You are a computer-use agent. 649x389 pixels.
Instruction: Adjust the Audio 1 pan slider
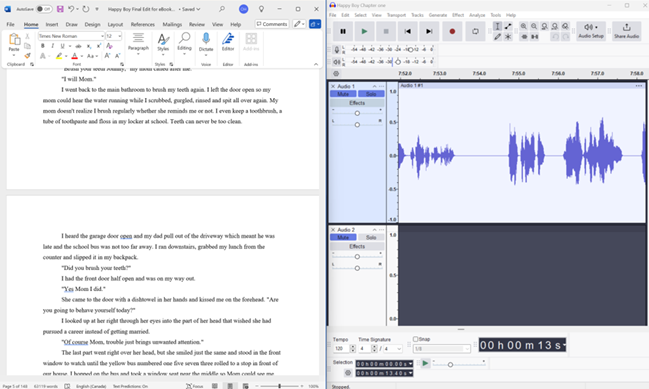pyautogui.click(x=357, y=124)
